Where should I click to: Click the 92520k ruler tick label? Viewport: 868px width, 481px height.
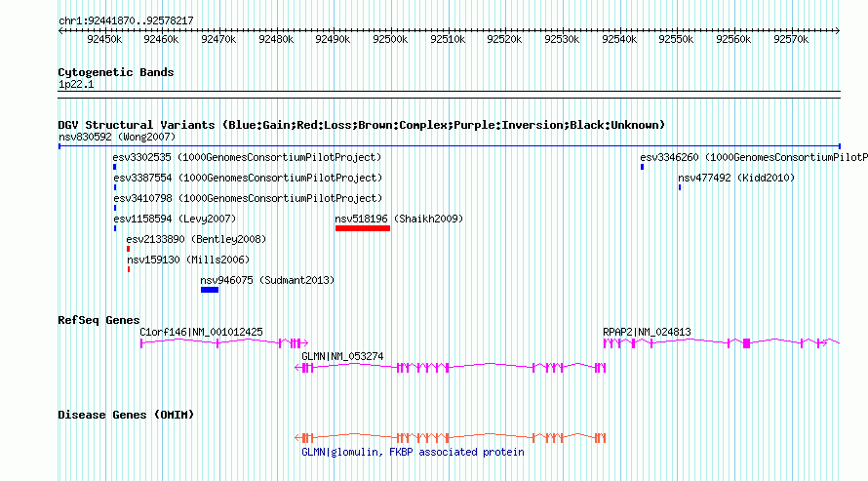504,39
